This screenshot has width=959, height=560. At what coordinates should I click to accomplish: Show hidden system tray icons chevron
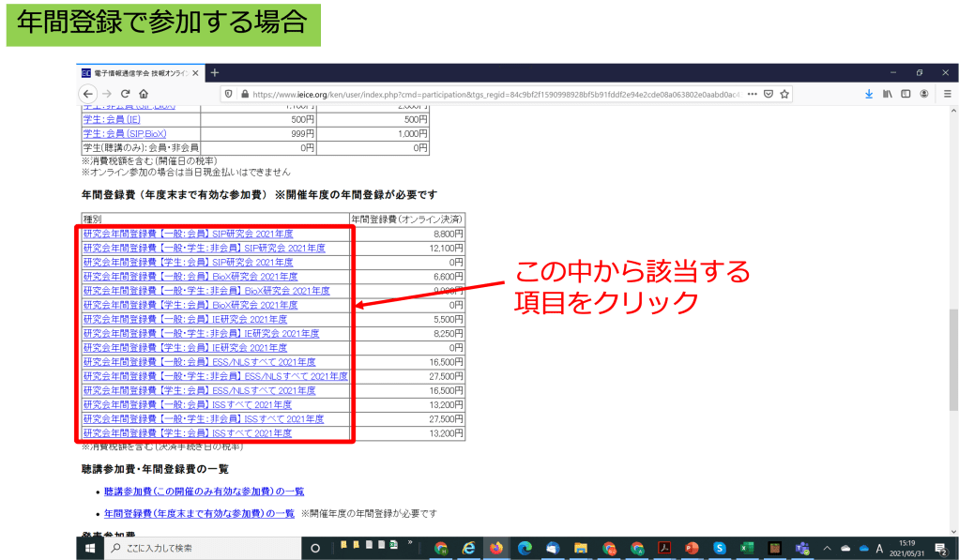pos(827,548)
